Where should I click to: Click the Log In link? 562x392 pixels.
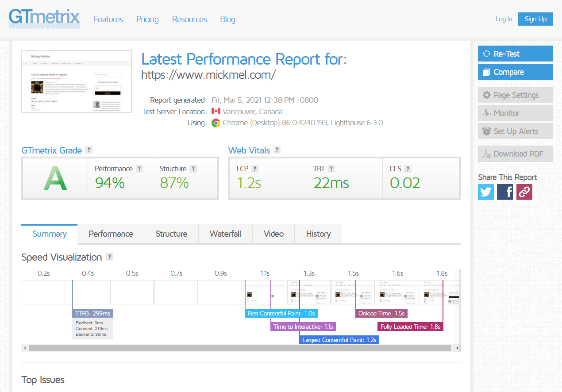click(x=504, y=19)
